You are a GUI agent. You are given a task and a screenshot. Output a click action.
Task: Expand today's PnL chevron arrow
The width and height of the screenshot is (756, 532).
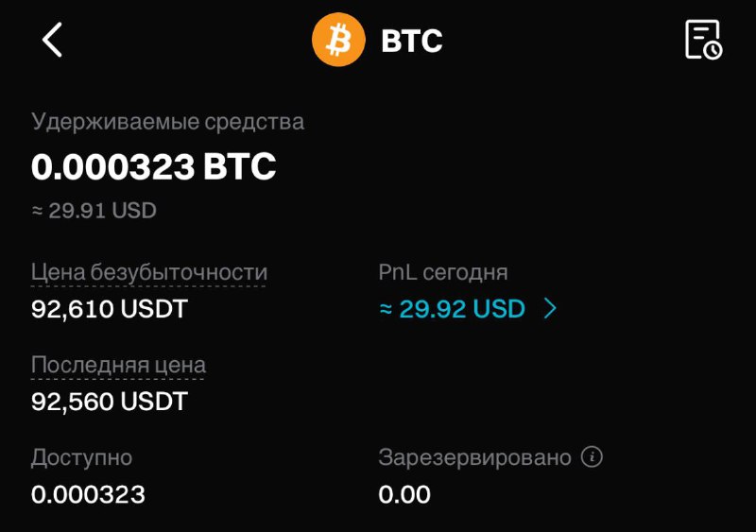point(550,308)
